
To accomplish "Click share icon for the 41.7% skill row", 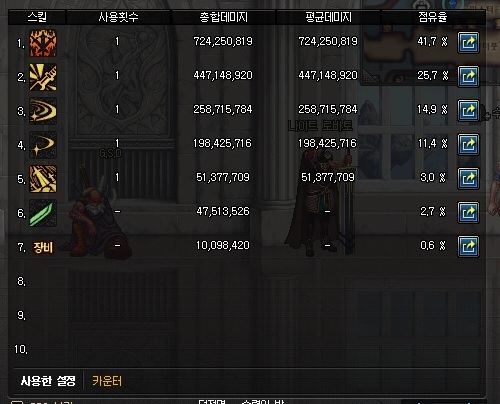I will pyautogui.click(x=468, y=43).
